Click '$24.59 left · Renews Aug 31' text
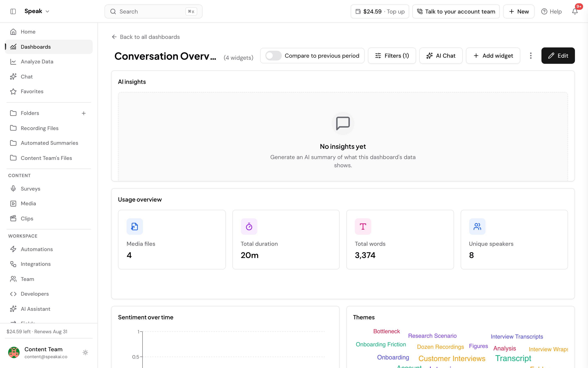 (x=37, y=331)
